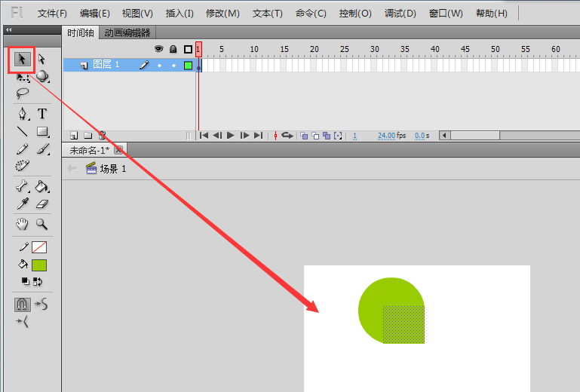Open the 修改(M) menu

[x=222, y=14]
